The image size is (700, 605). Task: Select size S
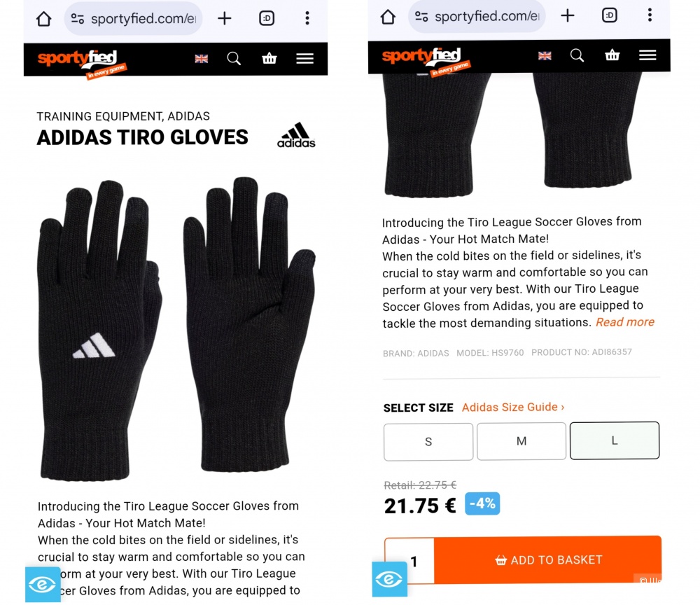click(x=428, y=442)
